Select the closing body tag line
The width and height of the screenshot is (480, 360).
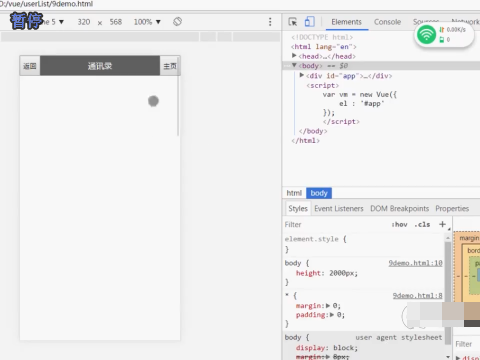point(313,131)
